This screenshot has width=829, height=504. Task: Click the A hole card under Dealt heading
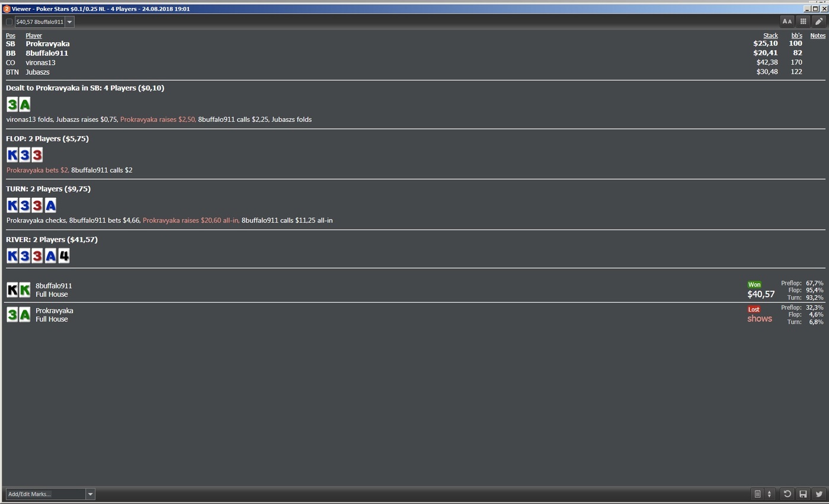click(x=24, y=105)
